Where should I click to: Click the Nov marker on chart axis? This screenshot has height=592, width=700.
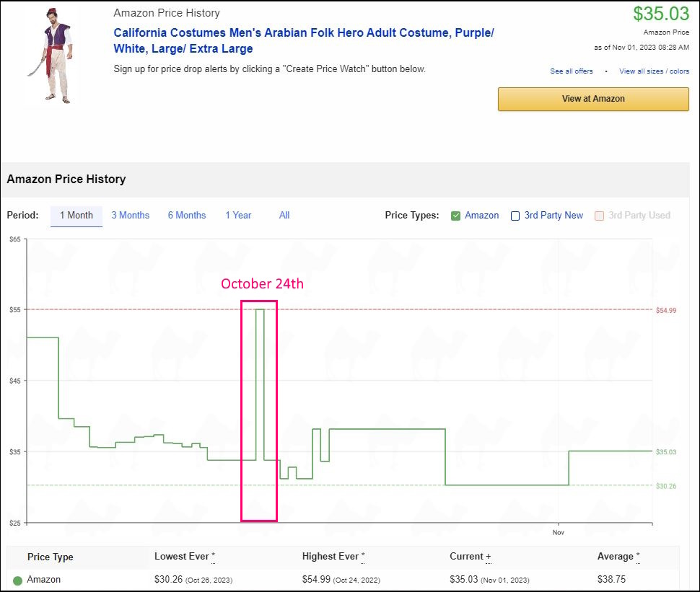click(559, 532)
